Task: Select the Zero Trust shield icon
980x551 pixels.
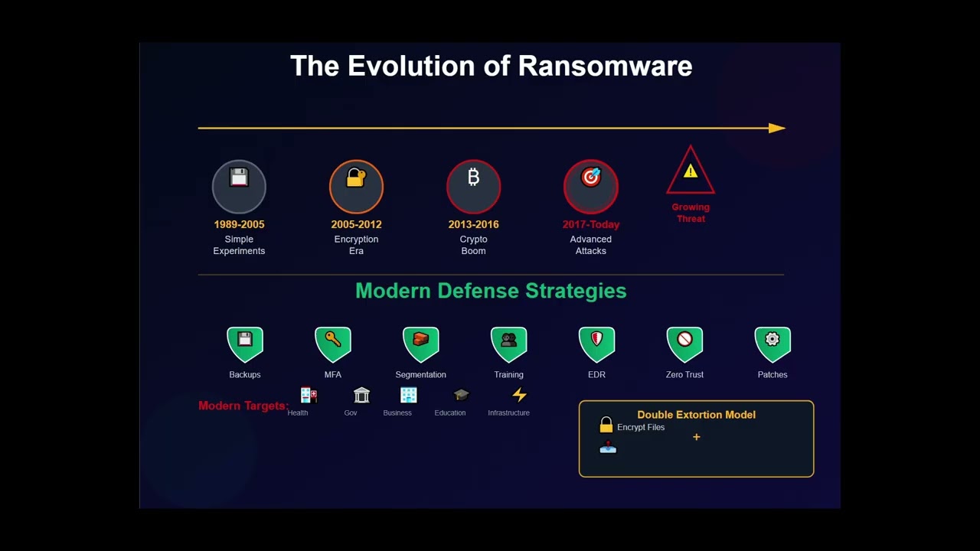Action: pos(684,344)
